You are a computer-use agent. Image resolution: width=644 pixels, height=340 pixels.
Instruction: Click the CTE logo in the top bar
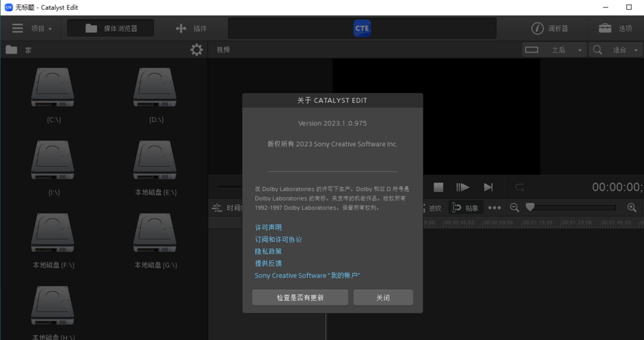click(362, 29)
